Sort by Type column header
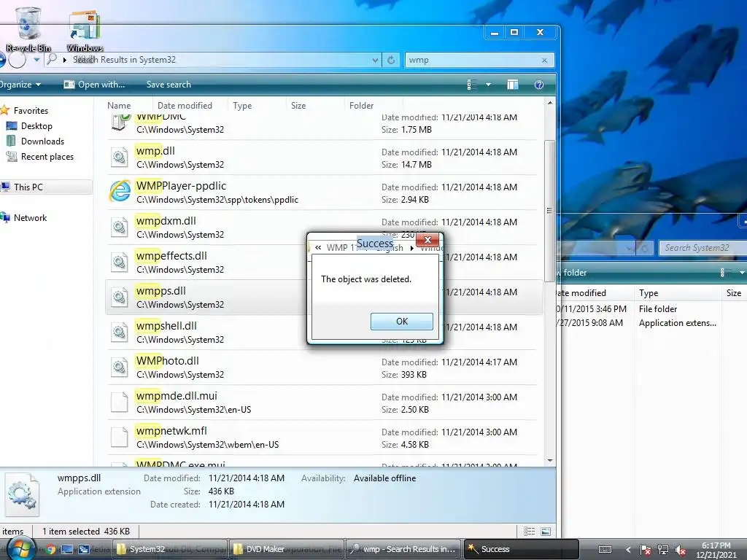The width and height of the screenshot is (747, 560). 242,106
